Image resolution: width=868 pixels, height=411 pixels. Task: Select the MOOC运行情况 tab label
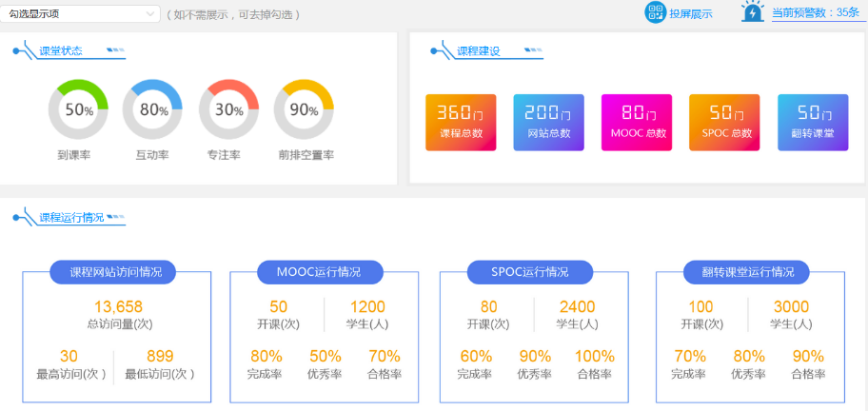[320, 272]
